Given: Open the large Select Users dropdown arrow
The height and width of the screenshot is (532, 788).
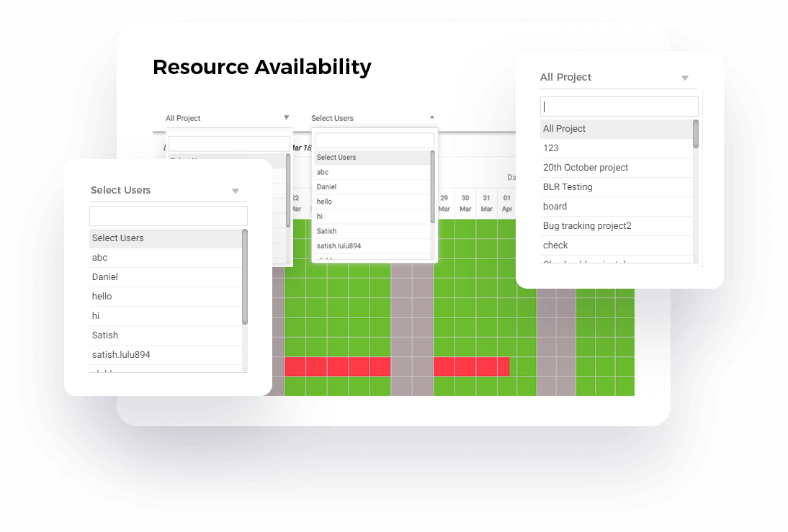Looking at the screenshot, I should (x=236, y=191).
